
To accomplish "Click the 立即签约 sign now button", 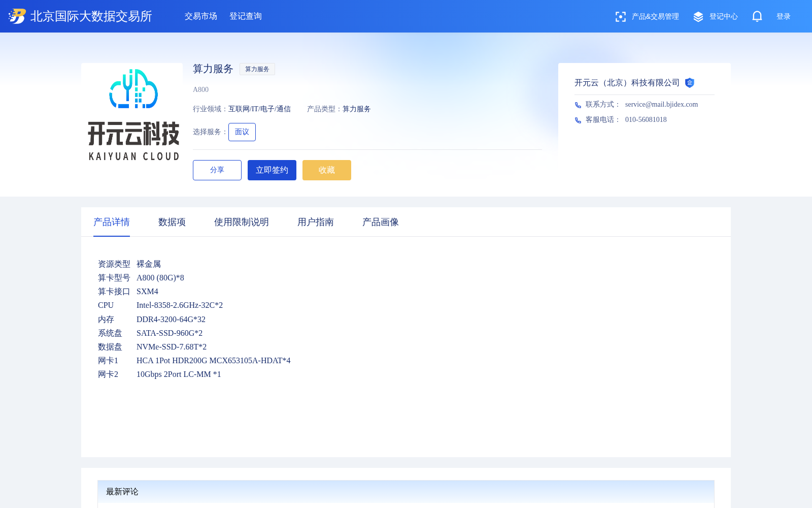I will tap(272, 170).
